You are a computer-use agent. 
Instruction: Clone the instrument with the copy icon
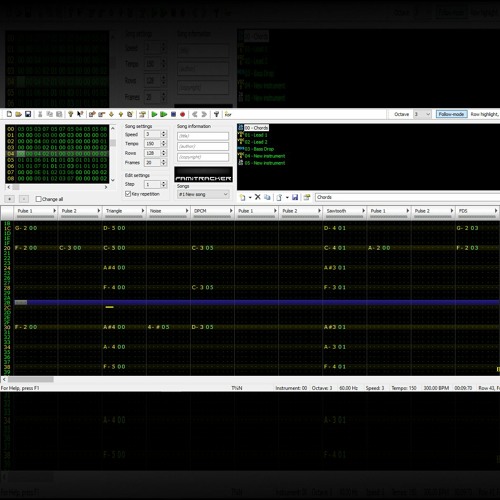[267, 197]
